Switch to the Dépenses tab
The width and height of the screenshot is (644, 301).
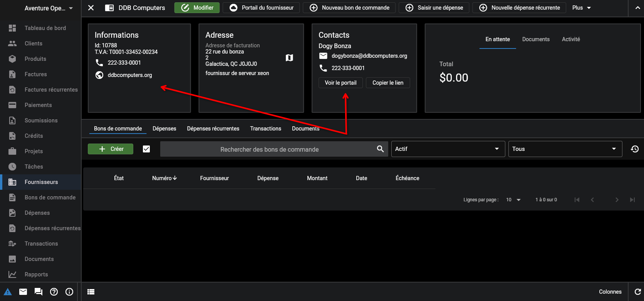pyautogui.click(x=164, y=129)
